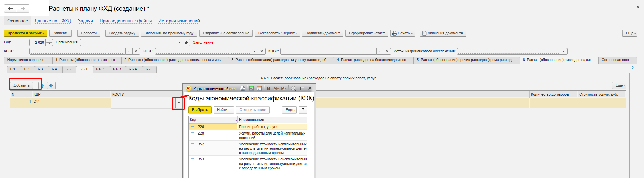Screen dimensions: 644x178
Task: Select sub-tab 6.6.2.
Action: click(x=100, y=69)
